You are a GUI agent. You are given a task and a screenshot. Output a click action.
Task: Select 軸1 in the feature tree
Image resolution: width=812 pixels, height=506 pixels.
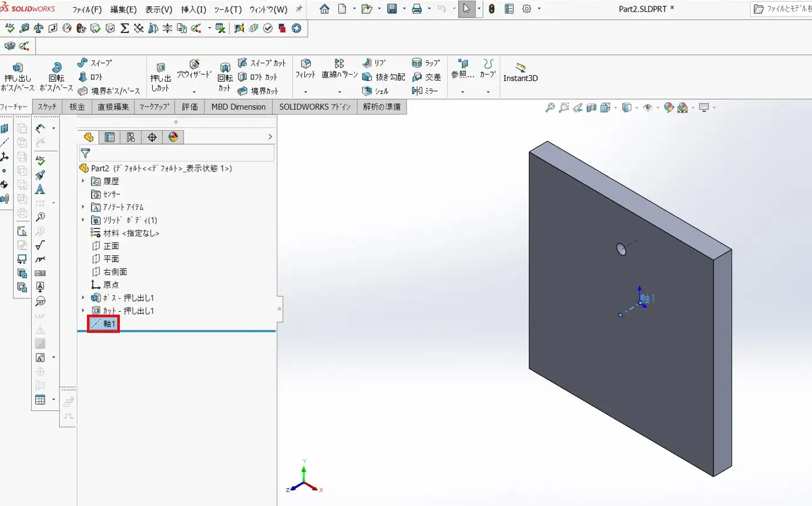click(110, 323)
